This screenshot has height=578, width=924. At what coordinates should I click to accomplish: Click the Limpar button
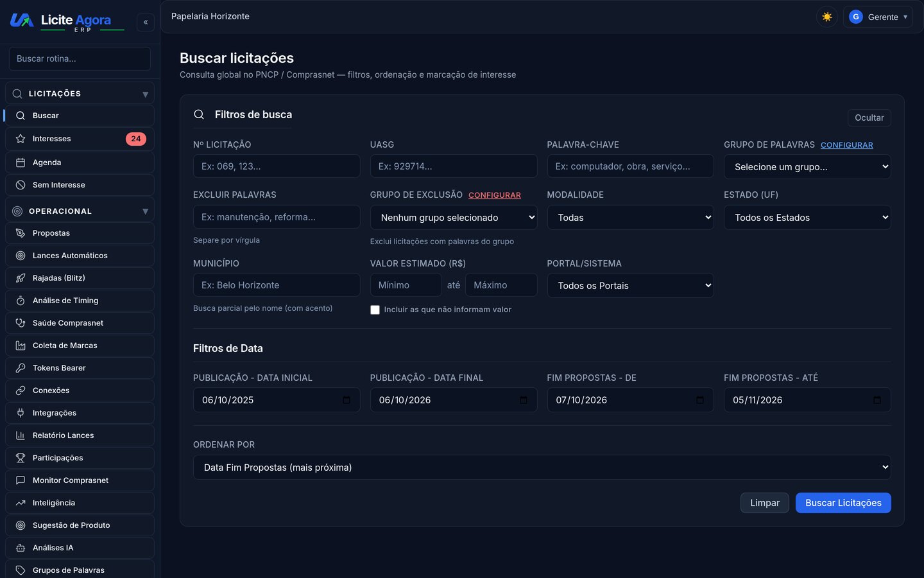point(765,503)
